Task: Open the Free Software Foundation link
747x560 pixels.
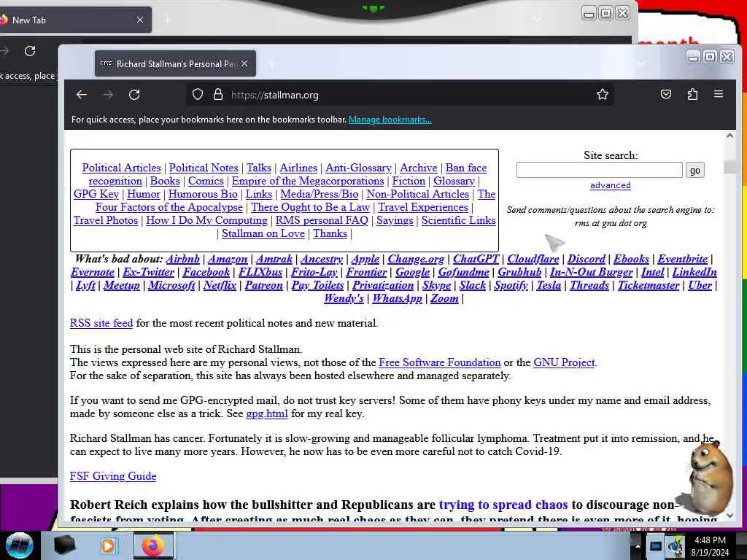Action: [440, 362]
